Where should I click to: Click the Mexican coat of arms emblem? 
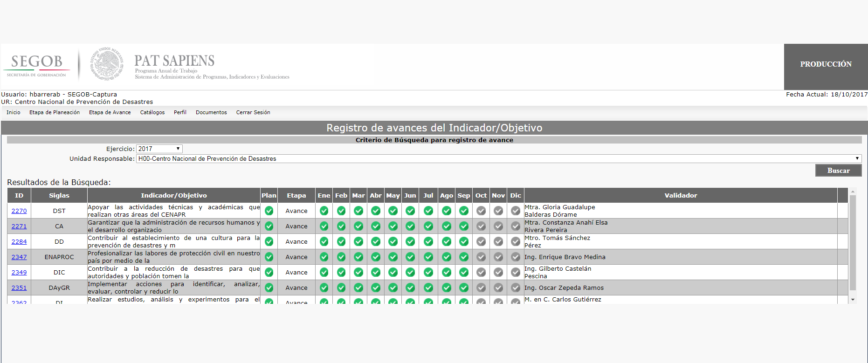(x=107, y=64)
